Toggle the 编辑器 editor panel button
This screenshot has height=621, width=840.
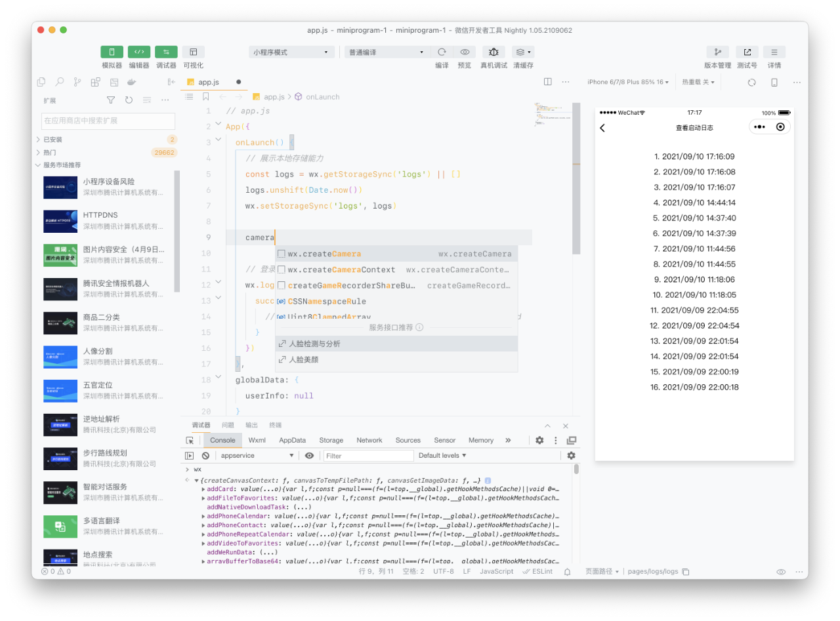click(139, 52)
